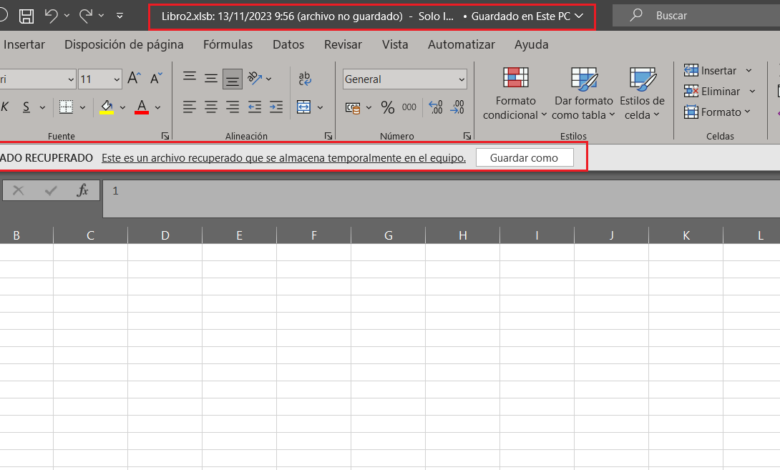This screenshot has height=470, width=780.
Task: Apply thousands separator 000 style
Action: (409, 107)
